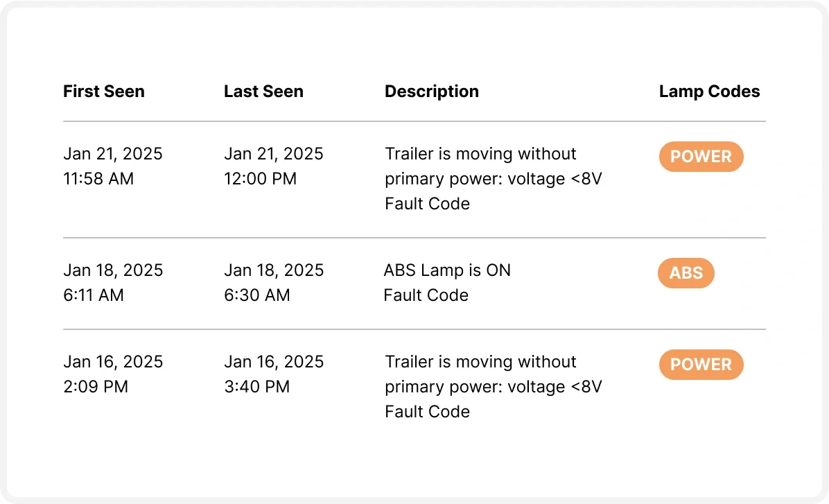
Task: Select the Description column header
Action: tap(431, 92)
